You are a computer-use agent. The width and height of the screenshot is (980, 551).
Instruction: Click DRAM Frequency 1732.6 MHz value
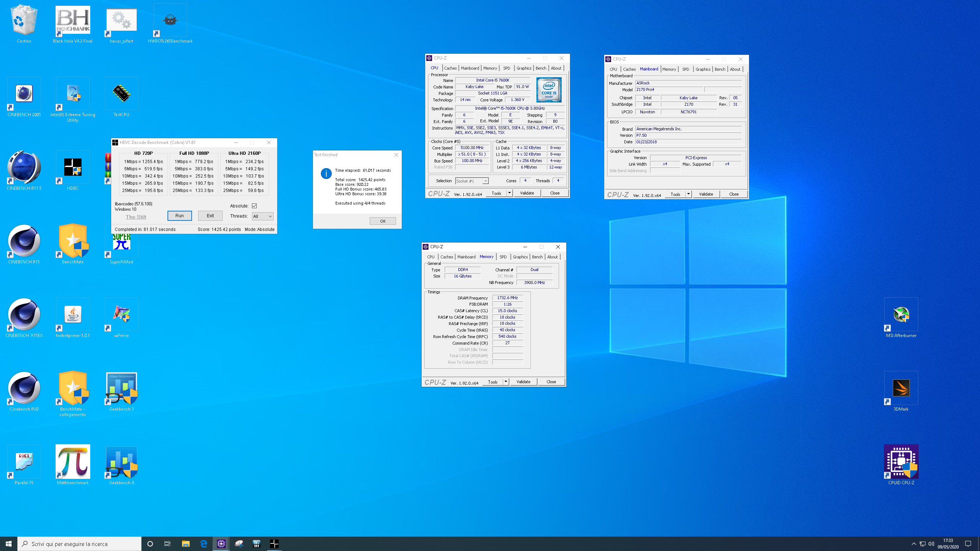click(x=507, y=298)
